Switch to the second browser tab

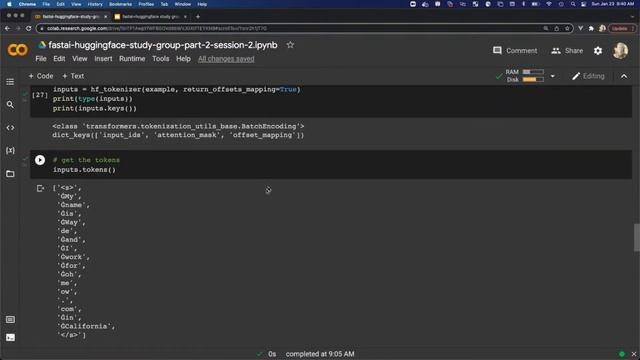151,17
